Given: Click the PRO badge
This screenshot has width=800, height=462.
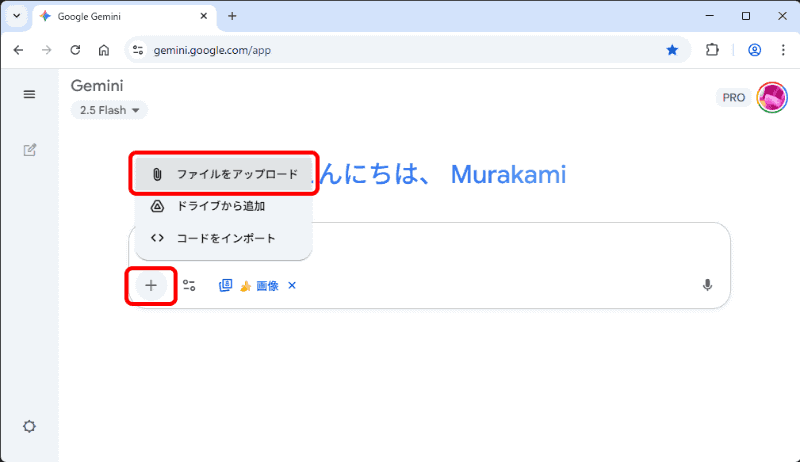Looking at the screenshot, I should tap(734, 97).
